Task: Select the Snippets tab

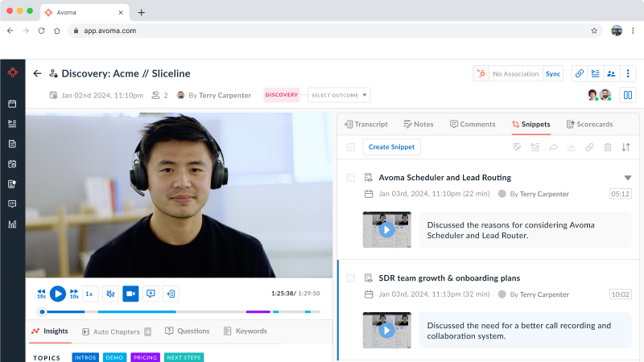Action: 530,125
